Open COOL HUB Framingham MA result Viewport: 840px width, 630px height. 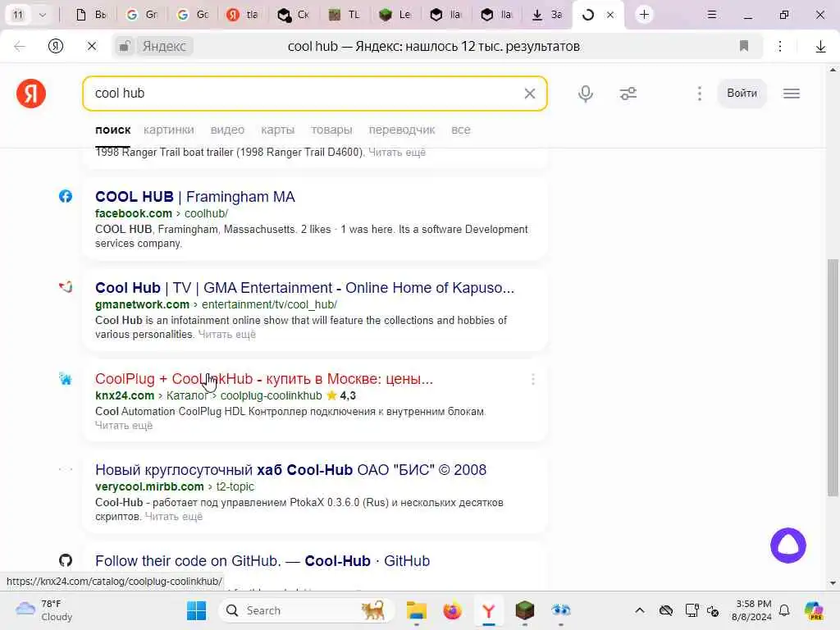[195, 197]
